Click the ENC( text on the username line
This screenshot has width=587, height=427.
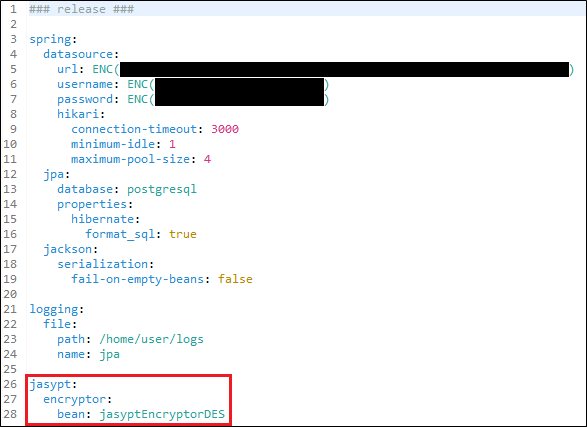point(141,84)
